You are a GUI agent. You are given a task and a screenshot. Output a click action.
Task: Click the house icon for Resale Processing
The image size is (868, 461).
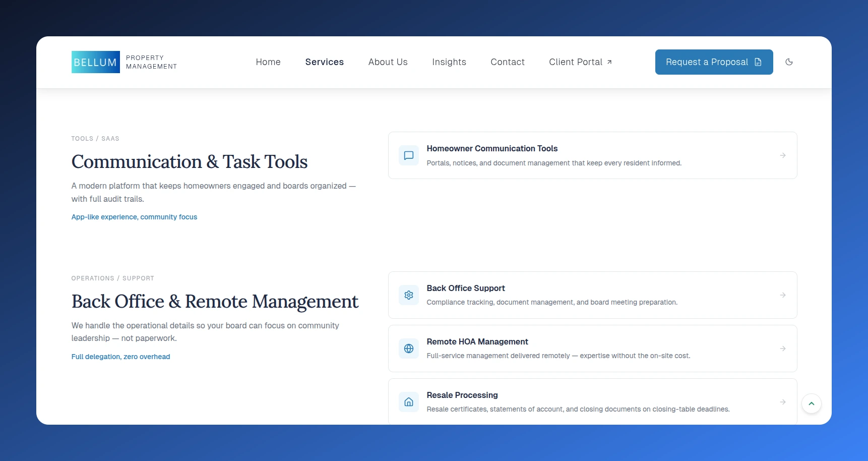pyautogui.click(x=409, y=402)
